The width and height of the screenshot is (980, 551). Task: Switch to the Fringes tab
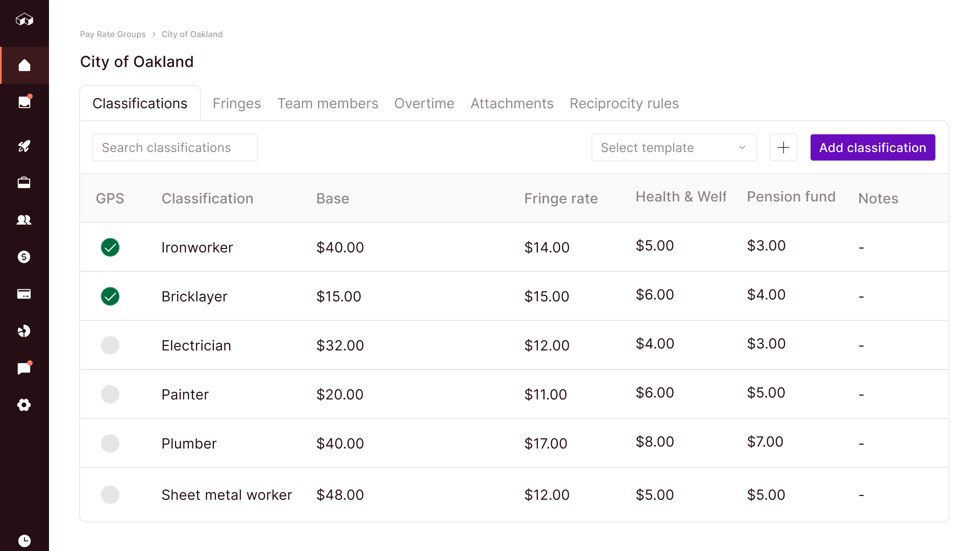pos(236,104)
